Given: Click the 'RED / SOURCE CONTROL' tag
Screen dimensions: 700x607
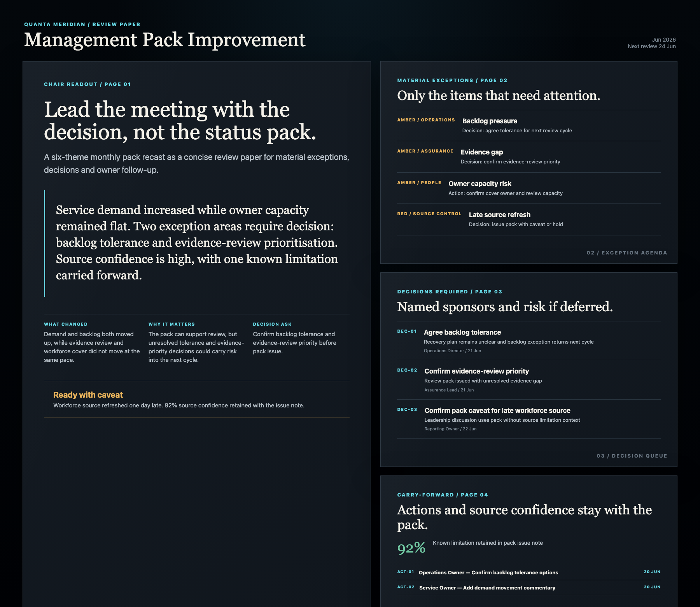Looking at the screenshot, I should click(429, 214).
